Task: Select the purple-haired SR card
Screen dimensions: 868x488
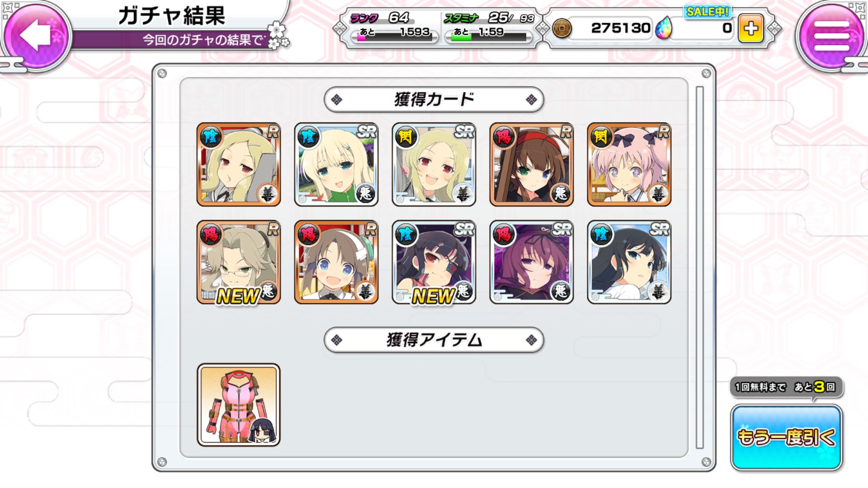Action: click(x=532, y=262)
